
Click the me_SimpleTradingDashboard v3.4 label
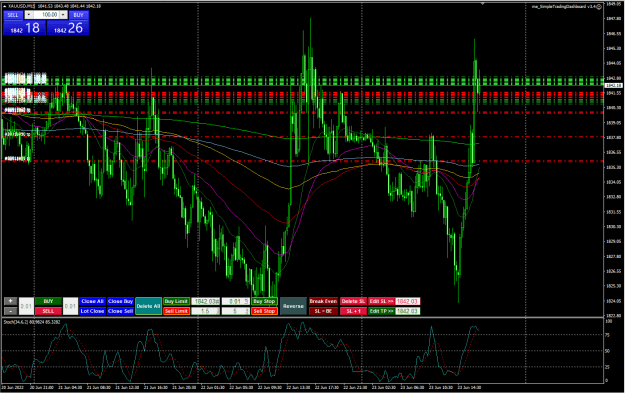[564, 7]
